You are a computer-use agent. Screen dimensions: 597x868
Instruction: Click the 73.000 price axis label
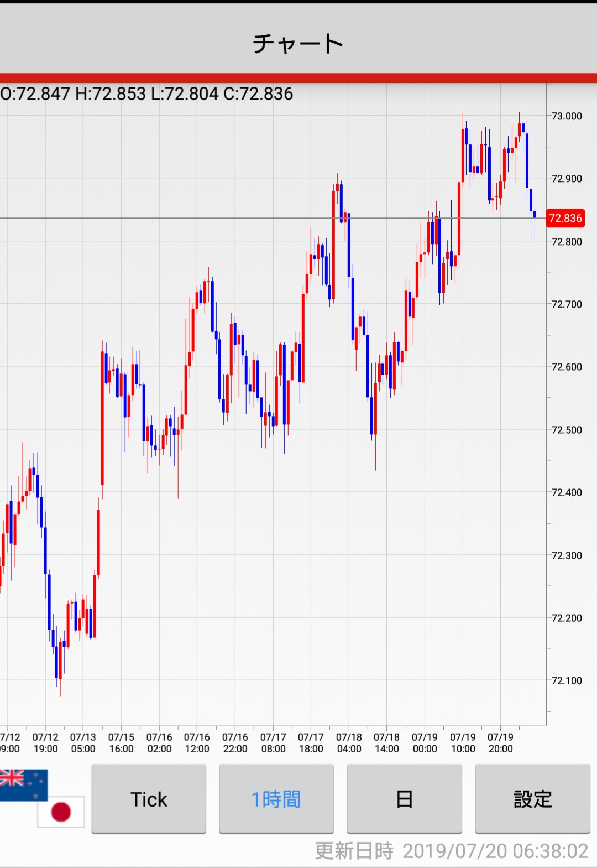point(567,116)
